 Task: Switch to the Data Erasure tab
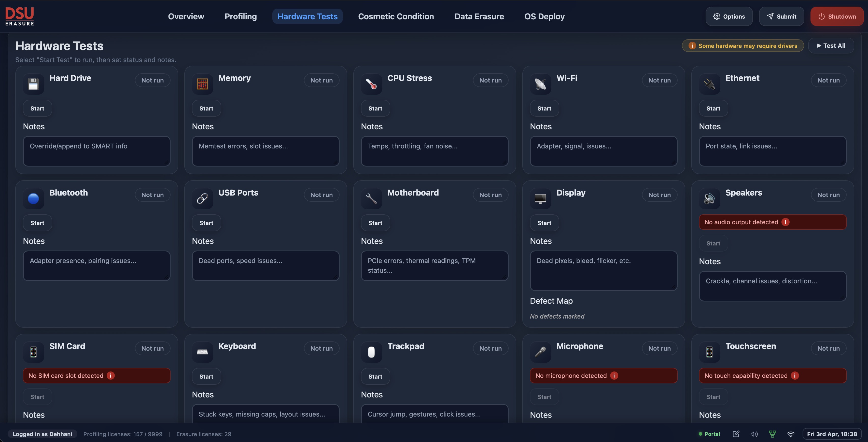[479, 17]
